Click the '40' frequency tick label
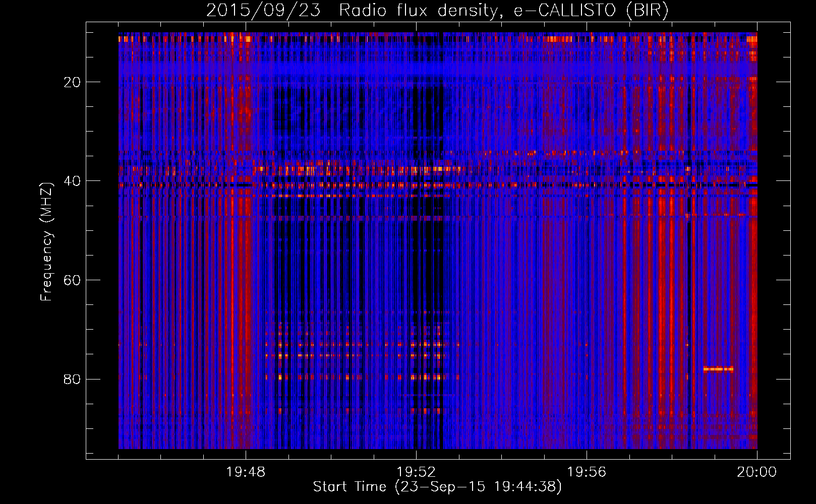Image resolution: width=816 pixels, height=504 pixels. click(72, 181)
